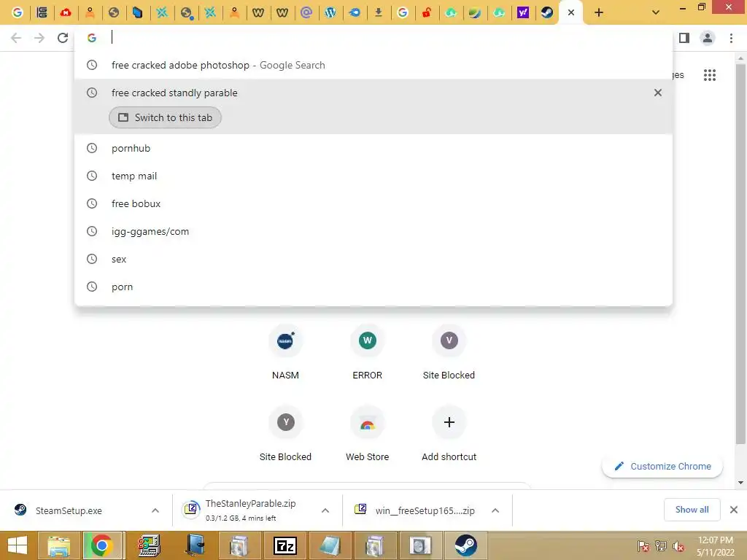747x560 pixels.
Task: Open Chrome's three-dot menu
Action: click(x=731, y=38)
